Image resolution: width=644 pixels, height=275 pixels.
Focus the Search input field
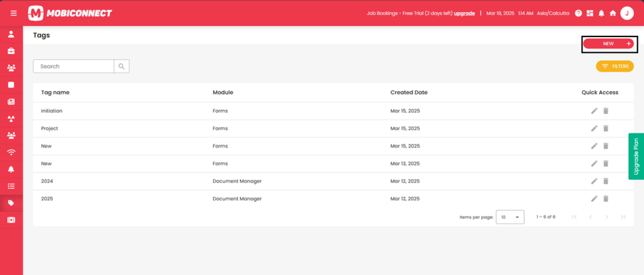pos(74,66)
